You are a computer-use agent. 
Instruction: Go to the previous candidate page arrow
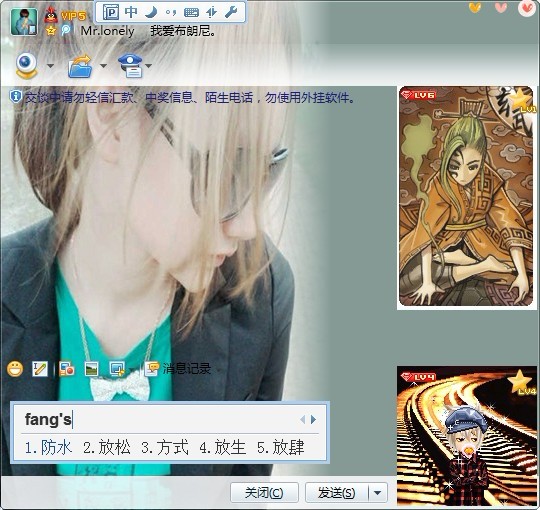click(x=302, y=419)
